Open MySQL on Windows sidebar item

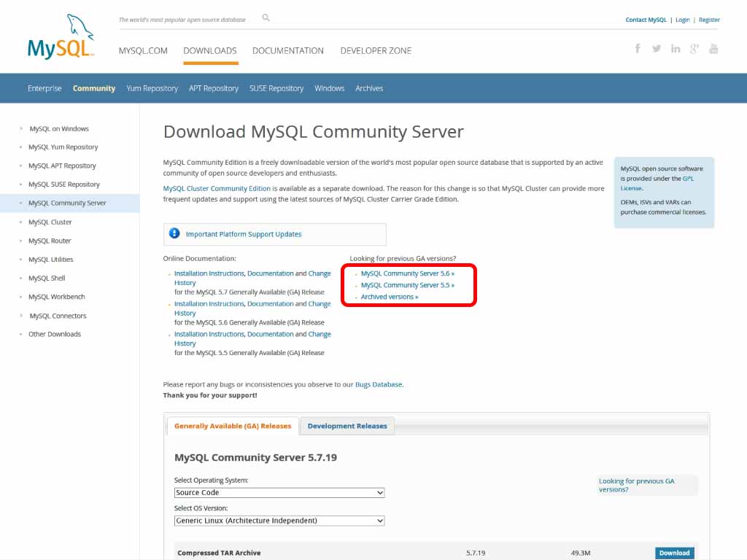coord(59,128)
